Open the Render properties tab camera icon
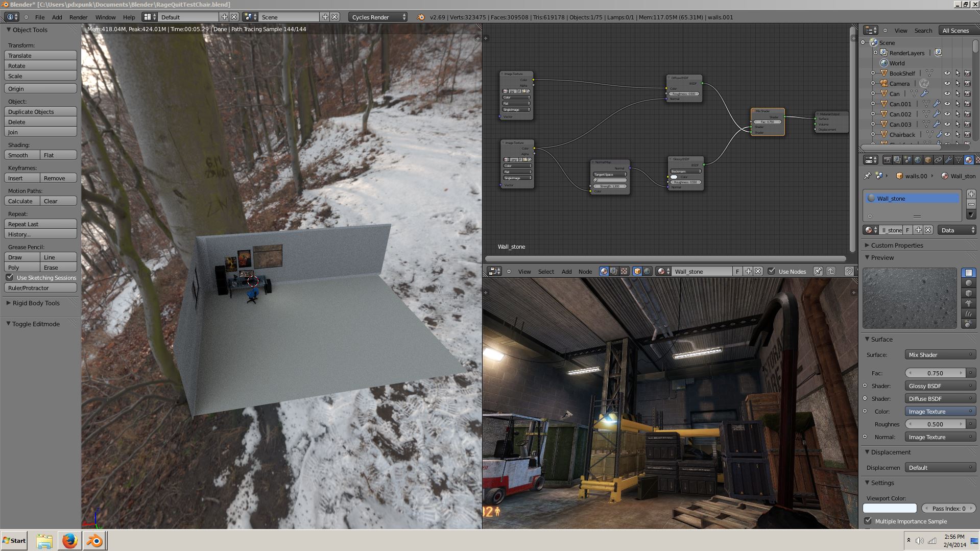The width and height of the screenshot is (980, 551). point(887,160)
